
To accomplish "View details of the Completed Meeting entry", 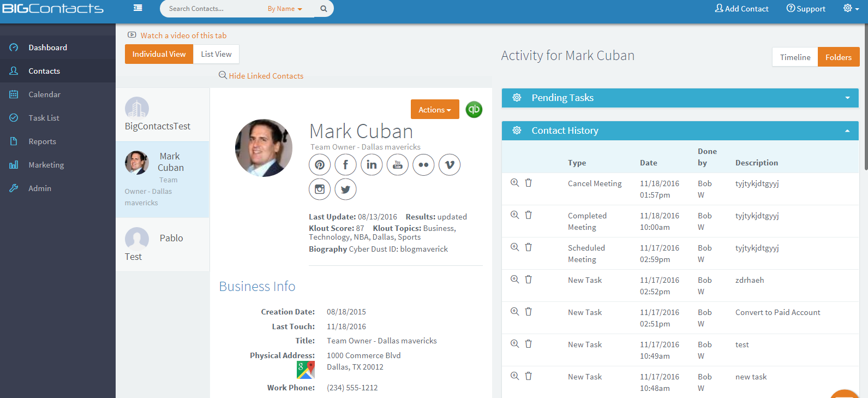I will pos(514,215).
